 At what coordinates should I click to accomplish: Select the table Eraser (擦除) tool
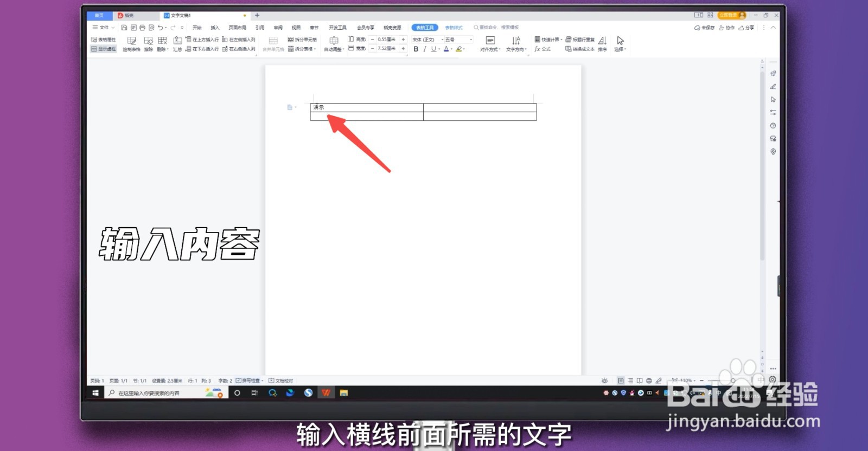tap(148, 44)
